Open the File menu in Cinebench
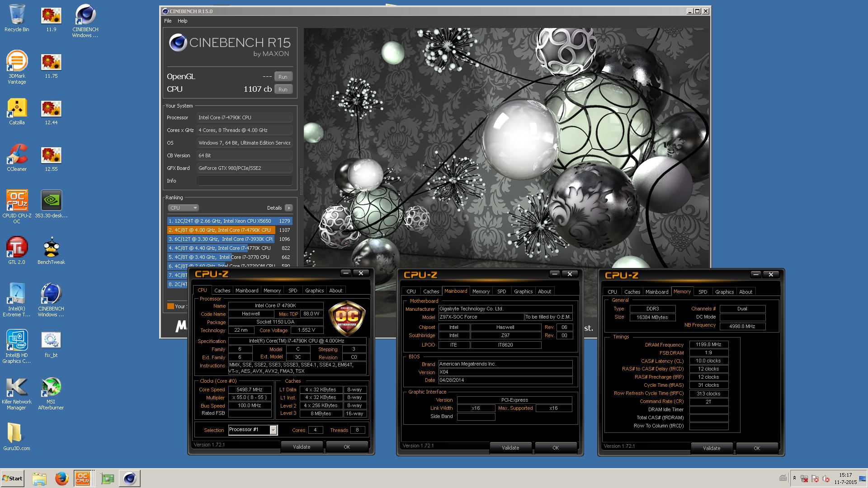This screenshot has height=488, width=868. point(168,21)
